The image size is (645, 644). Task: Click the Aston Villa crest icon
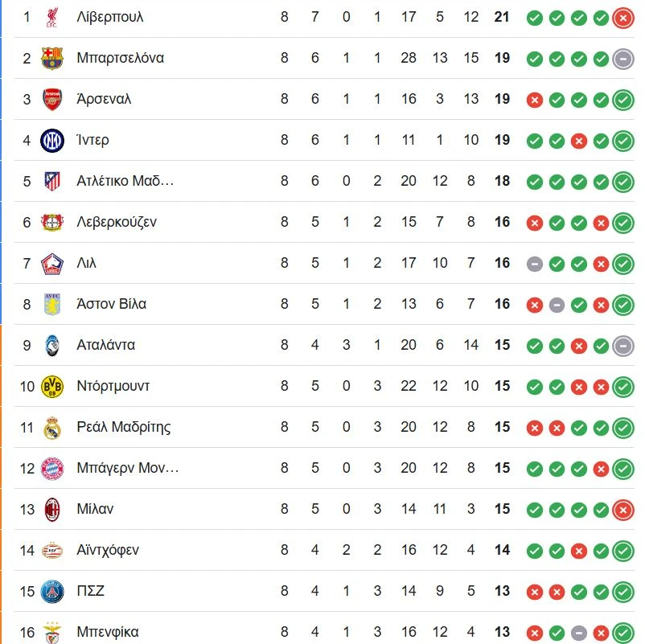point(52,305)
